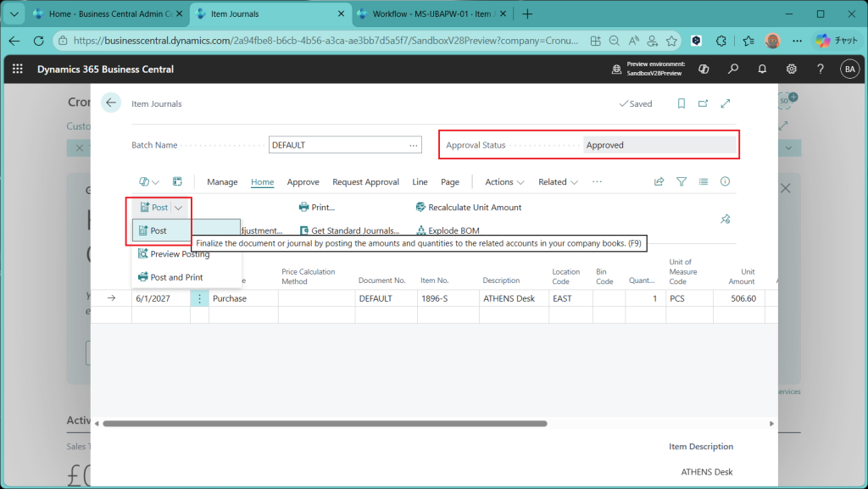This screenshot has width=868, height=489.
Task: Open the Business Central search magnifier
Action: pos(733,69)
